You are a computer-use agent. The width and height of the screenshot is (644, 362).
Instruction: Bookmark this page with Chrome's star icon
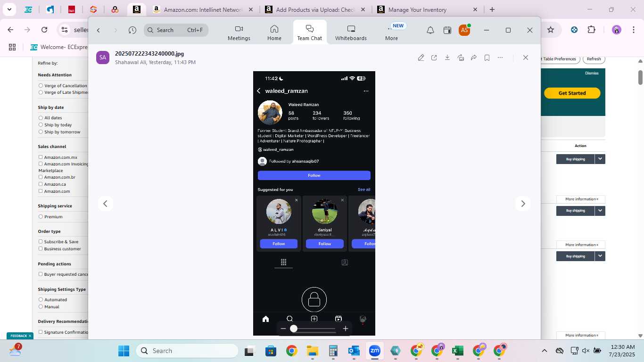click(551, 30)
